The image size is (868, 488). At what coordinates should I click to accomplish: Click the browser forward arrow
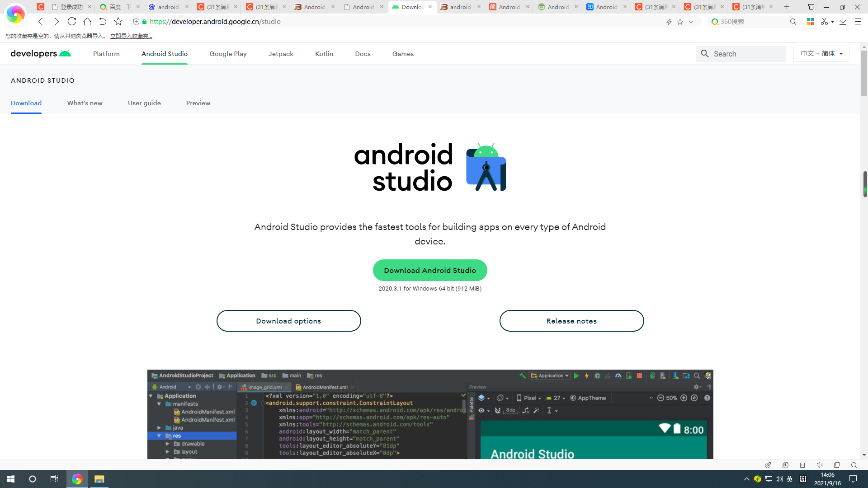(x=57, y=22)
